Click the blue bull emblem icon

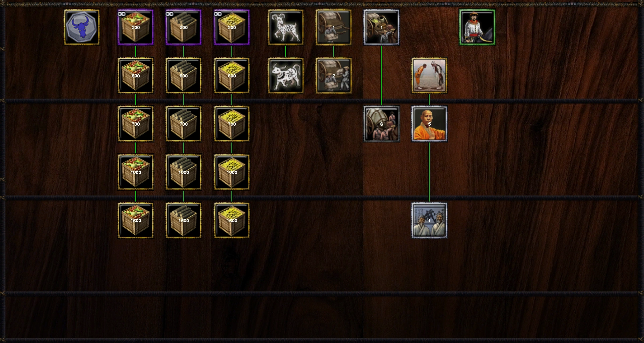[x=82, y=27]
